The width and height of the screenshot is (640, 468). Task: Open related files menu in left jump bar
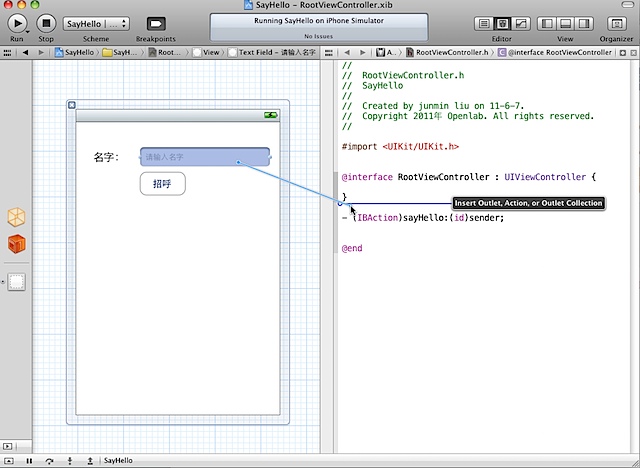coord(7,53)
